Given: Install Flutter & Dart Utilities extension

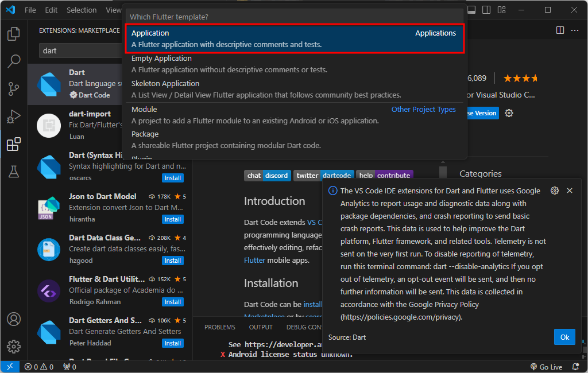Looking at the screenshot, I should point(172,301).
